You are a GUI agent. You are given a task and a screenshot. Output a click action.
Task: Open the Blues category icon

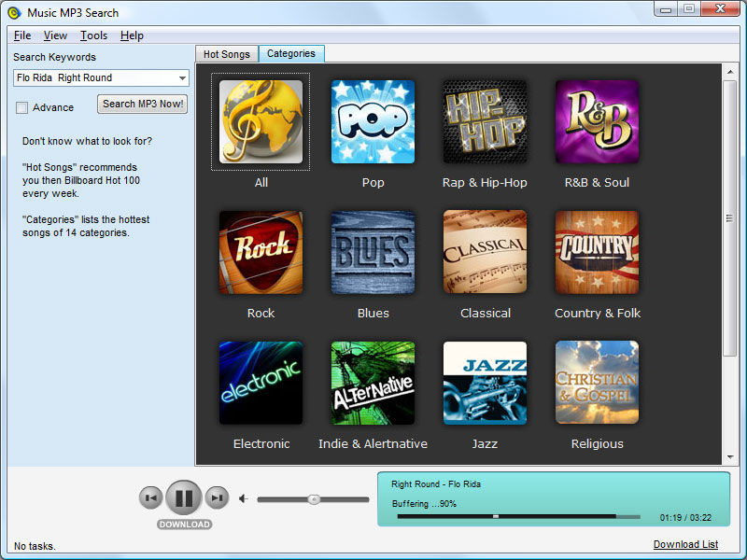pos(373,252)
